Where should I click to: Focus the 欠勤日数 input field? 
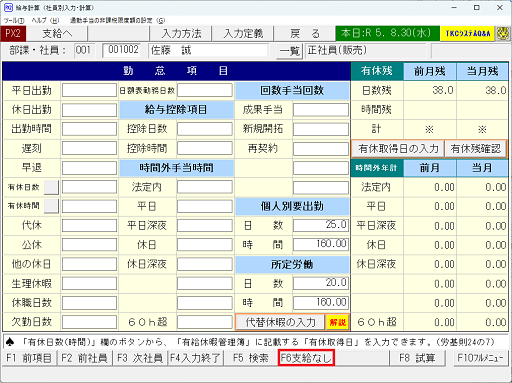coord(89,322)
